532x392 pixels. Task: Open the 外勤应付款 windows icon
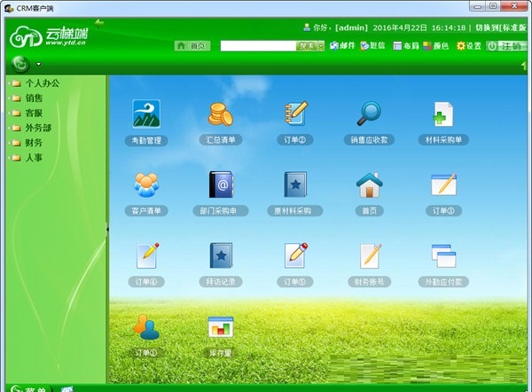coord(443,256)
